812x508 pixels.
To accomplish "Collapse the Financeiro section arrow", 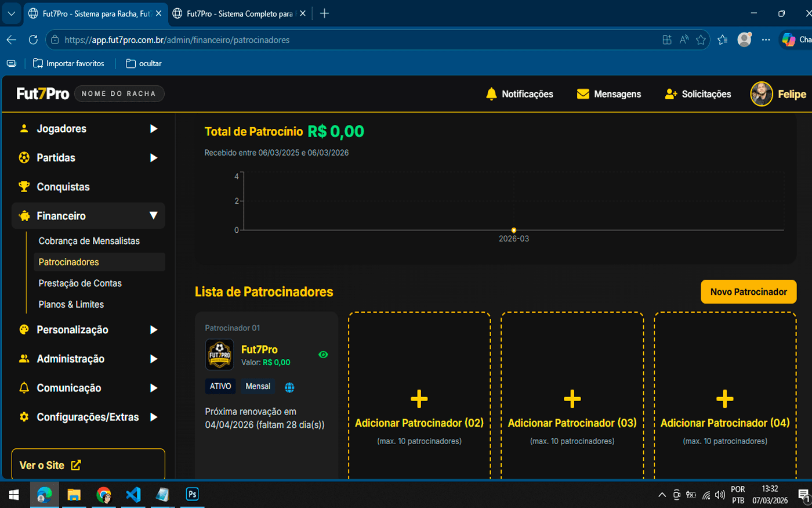I will 154,216.
